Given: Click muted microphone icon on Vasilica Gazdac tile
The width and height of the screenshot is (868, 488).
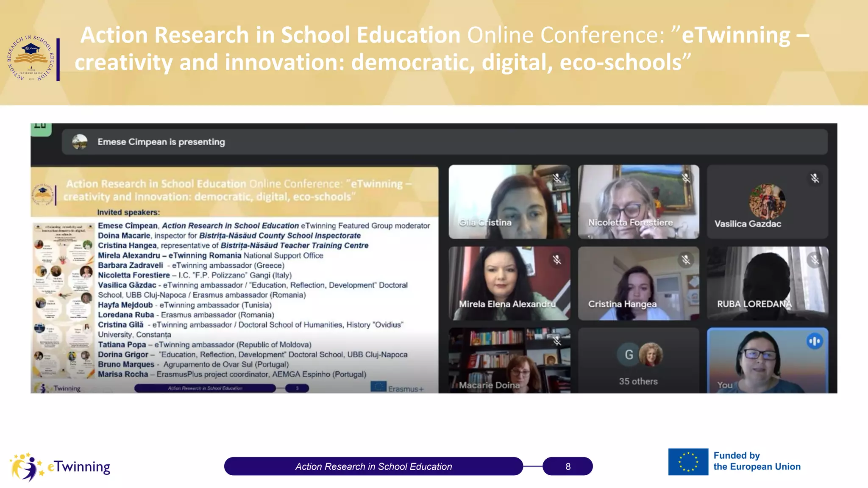Looking at the screenshot, I should 815,178.
